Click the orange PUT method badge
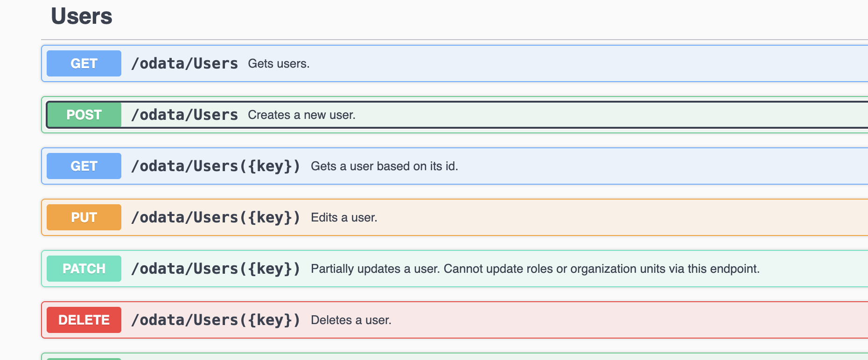 [84, 217]
